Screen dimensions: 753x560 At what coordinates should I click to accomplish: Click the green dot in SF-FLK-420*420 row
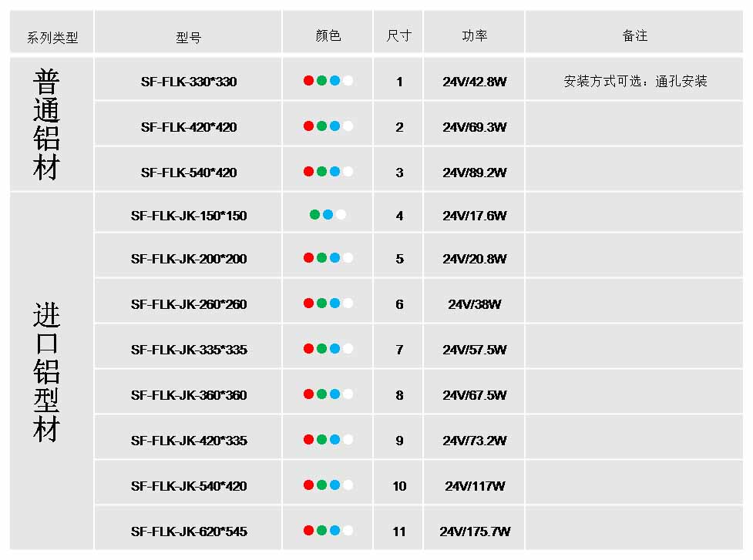click(321, 126)
